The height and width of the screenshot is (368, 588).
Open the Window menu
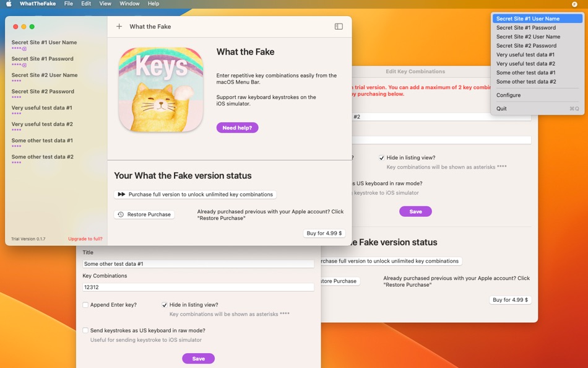pyautogui.click(x=129, y=4)
